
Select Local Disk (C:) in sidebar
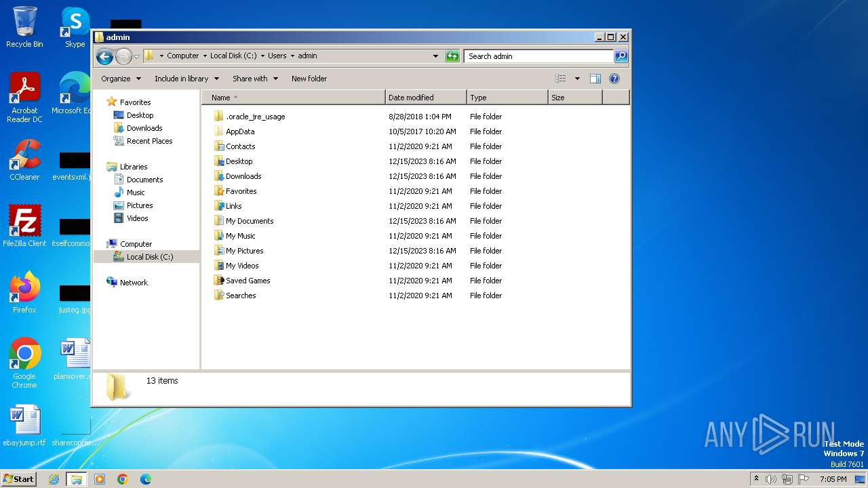[149, 257]
